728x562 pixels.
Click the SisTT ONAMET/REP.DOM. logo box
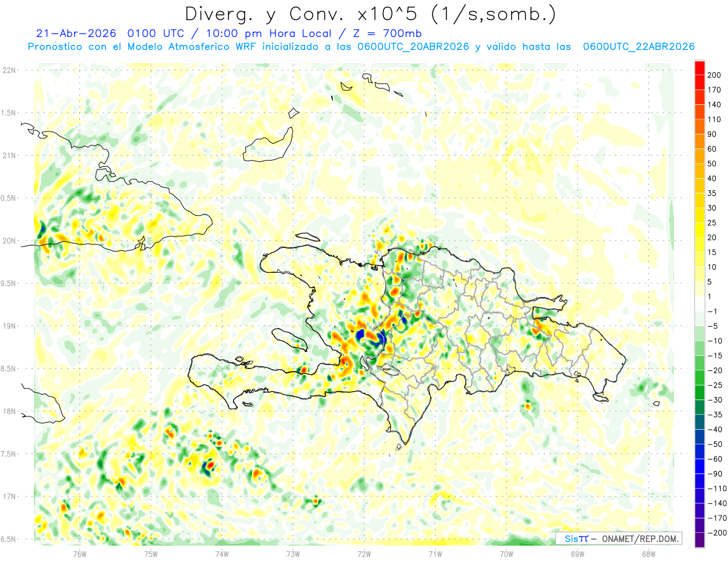pos(619,538)
